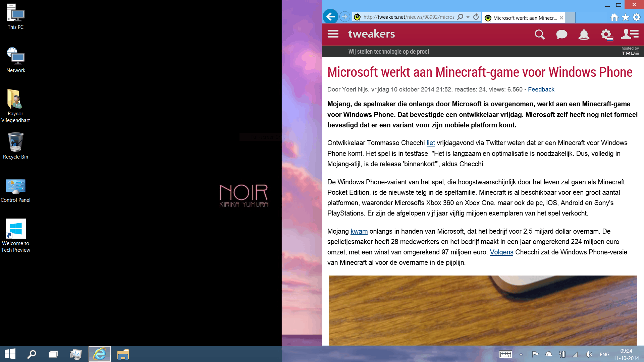Open IE favorites star icon
Viewport: 644px width, 362px height.
click(625, 17)
